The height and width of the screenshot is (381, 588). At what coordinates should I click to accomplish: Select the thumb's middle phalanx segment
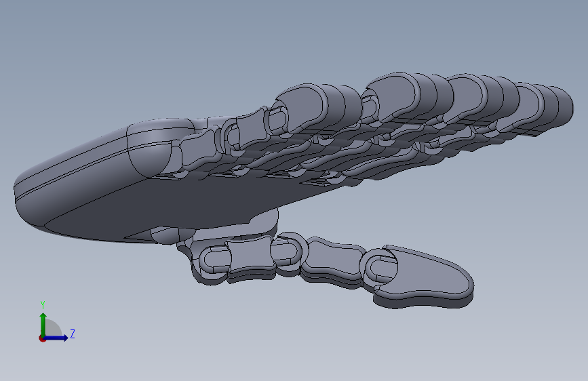pos(332,262)
